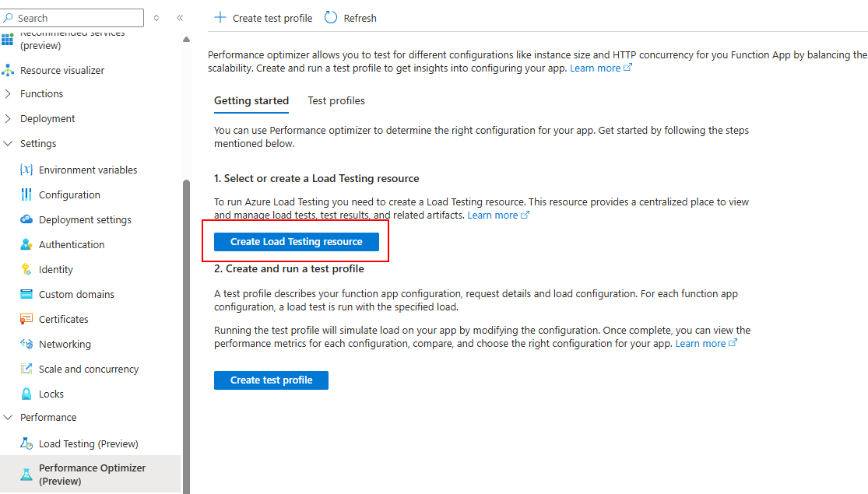Image resolution: width=868 pixels, height=494 pixels.
Task: Open Learn more link in intro paragraph
Action: click(595, 68)
